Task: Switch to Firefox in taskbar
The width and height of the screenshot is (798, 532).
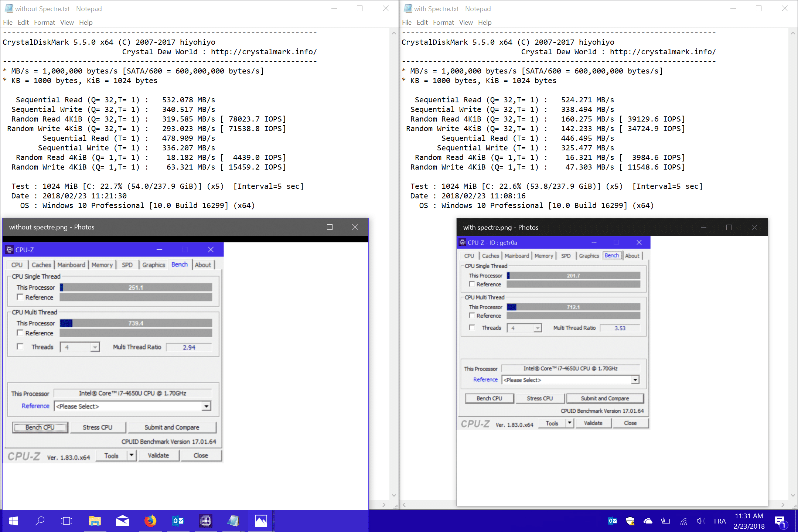Action: (150, 521)
